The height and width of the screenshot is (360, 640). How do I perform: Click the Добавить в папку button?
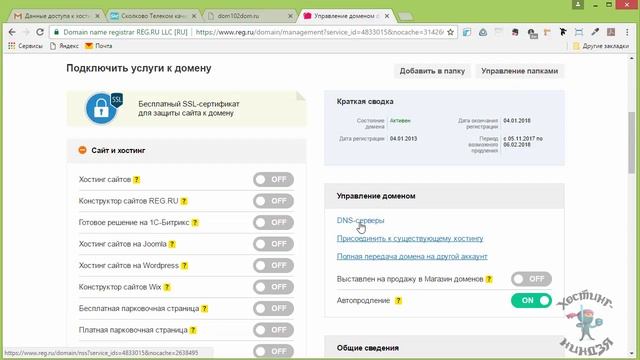[x=432, y=71]
